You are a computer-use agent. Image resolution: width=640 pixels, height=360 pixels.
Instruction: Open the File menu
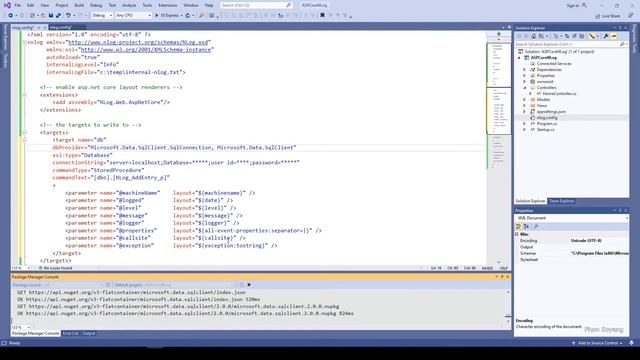pyautogui.click(x=18, y=5)
